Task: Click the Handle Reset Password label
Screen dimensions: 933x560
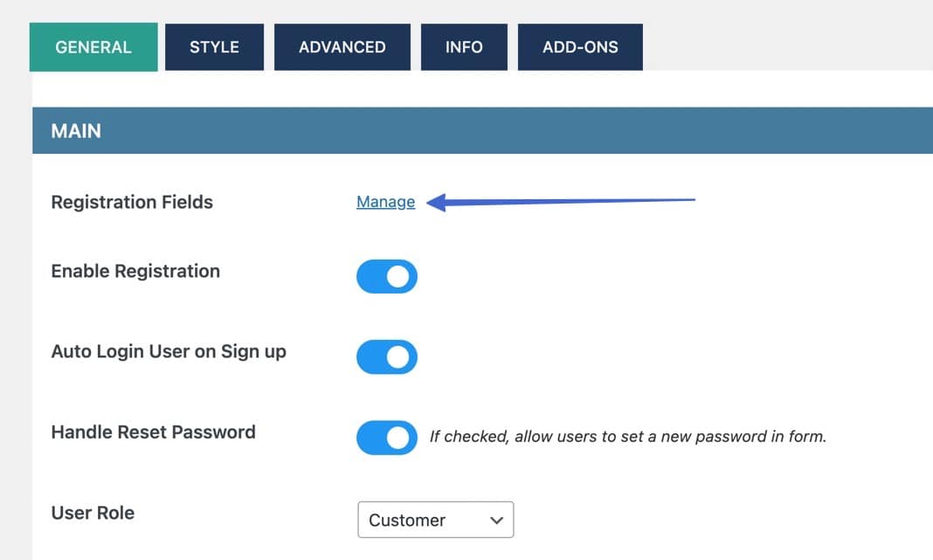Action: (154, 432)
